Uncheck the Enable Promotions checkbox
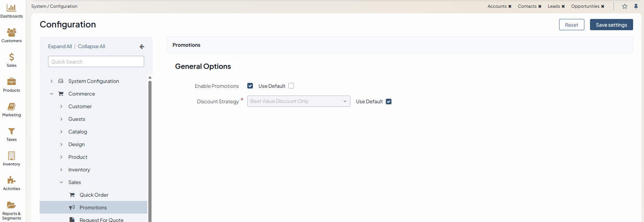This screenshot has height=222, width=644. 250,86
